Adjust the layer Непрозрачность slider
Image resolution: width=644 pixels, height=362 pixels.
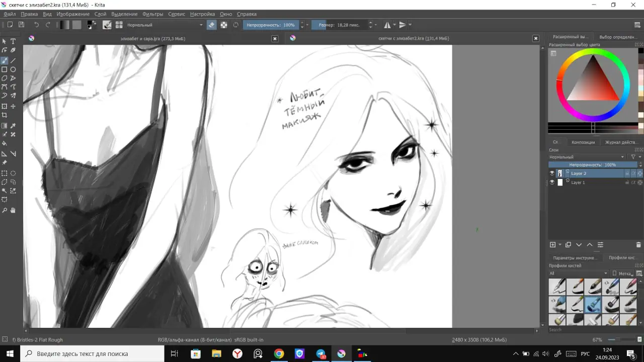pyautogui.click(x=592, y=165)
